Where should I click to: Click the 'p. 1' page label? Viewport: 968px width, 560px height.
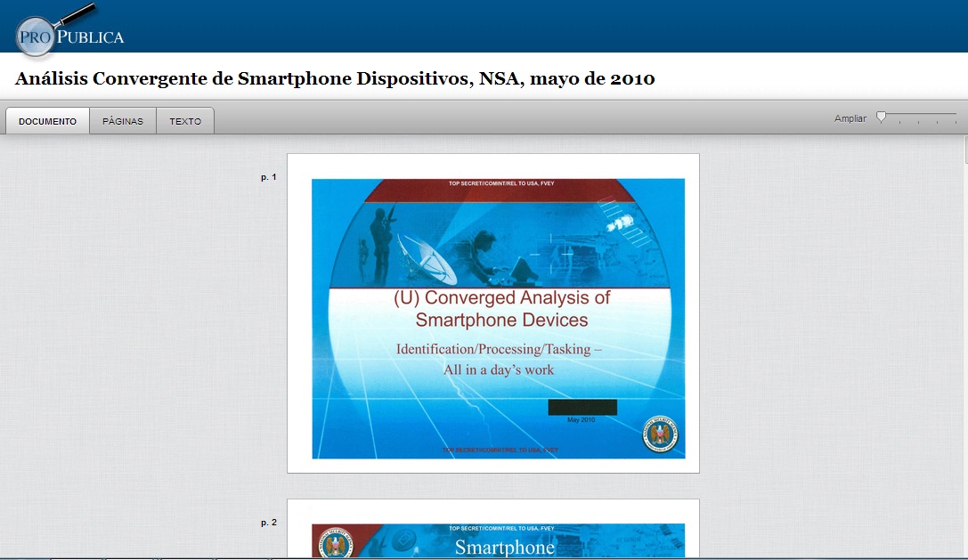[x=269, y=177]
